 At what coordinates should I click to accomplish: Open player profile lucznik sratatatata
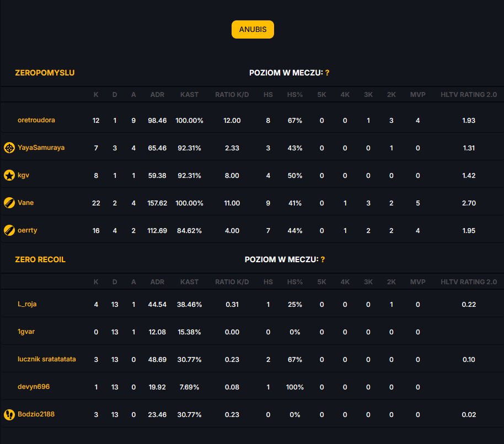click(47, 359)
